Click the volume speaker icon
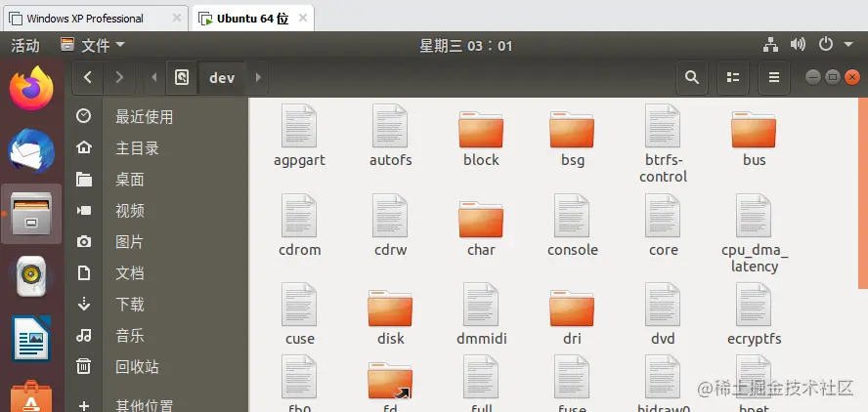 pos(798,44)
